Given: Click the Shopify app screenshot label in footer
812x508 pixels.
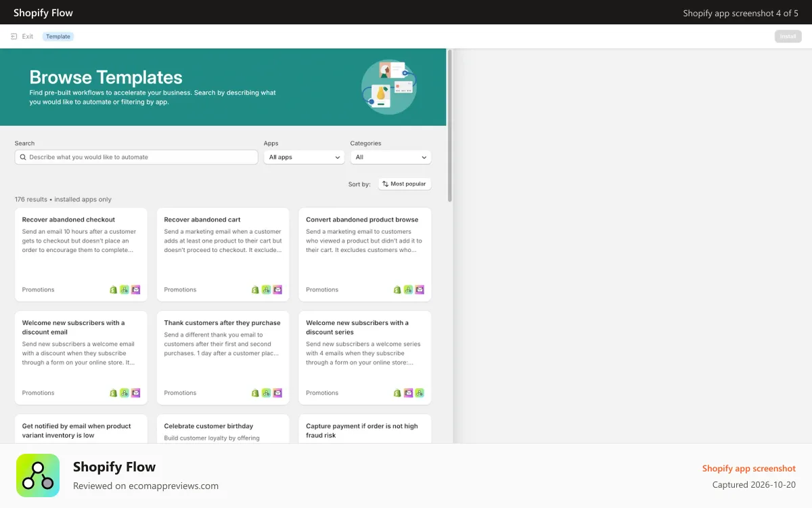Looking at the screenshot, I should (749, 469).
